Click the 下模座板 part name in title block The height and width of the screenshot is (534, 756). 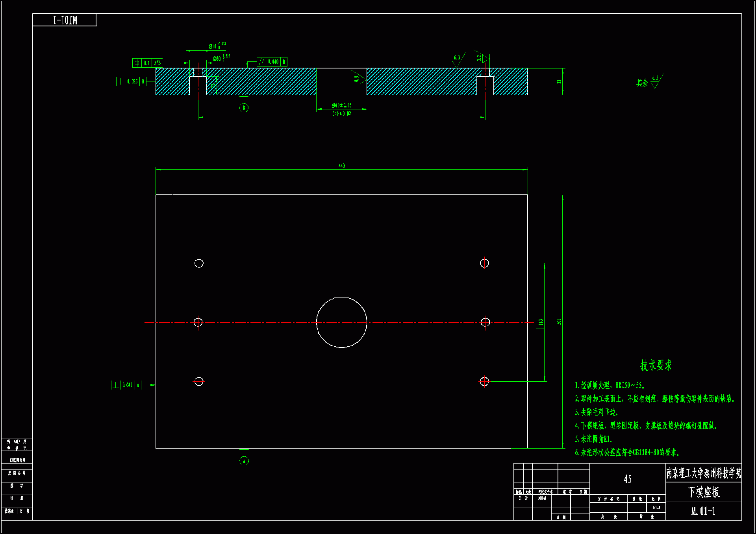tap(704, 492)
